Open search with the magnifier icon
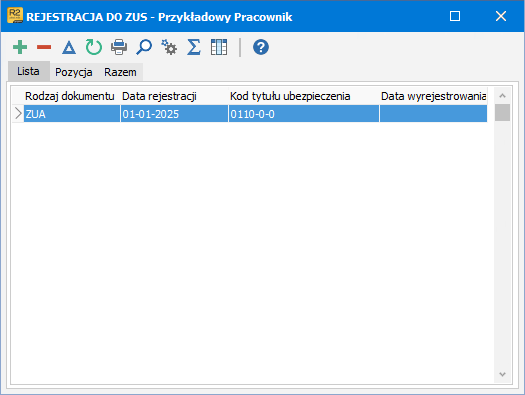The height and width of the screenshot is (395, 525). click(144, 47)
